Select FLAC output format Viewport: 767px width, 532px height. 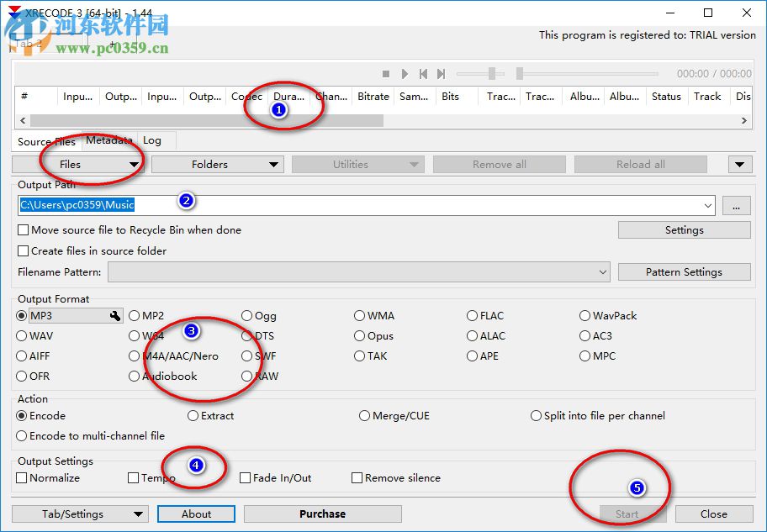[x=472, y=316]
